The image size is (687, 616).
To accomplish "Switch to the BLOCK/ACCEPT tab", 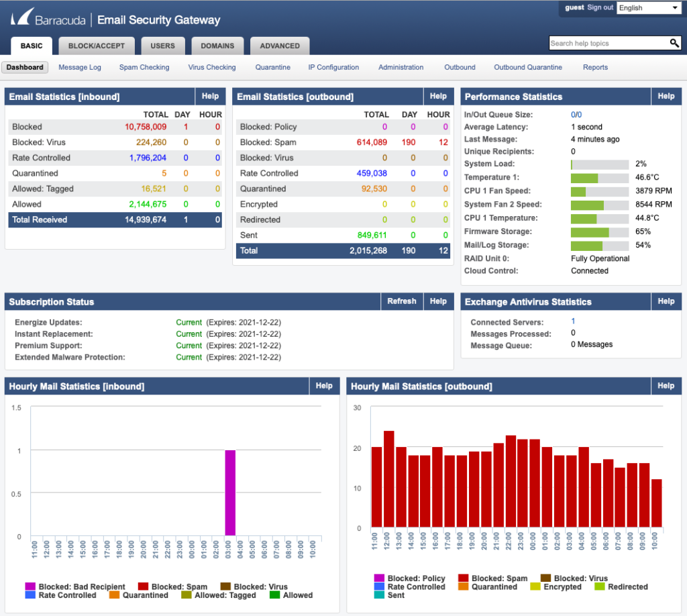I will coord(96,46).
